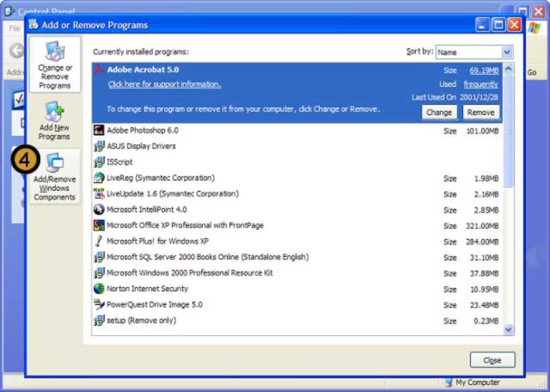Select Microsoft SQL Server 2000 Books Online entry

pyautogui.click(x=297, y=257)
